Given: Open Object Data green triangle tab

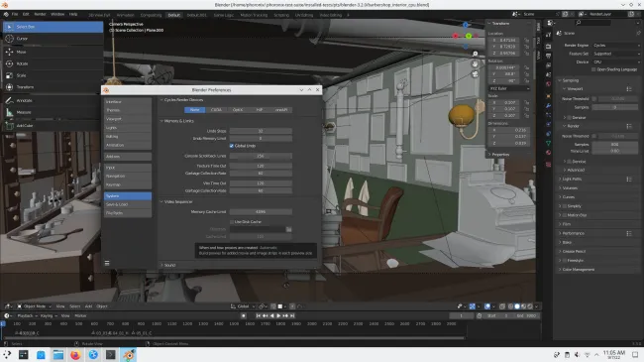Looking at the screenshot, I should 548,143.
